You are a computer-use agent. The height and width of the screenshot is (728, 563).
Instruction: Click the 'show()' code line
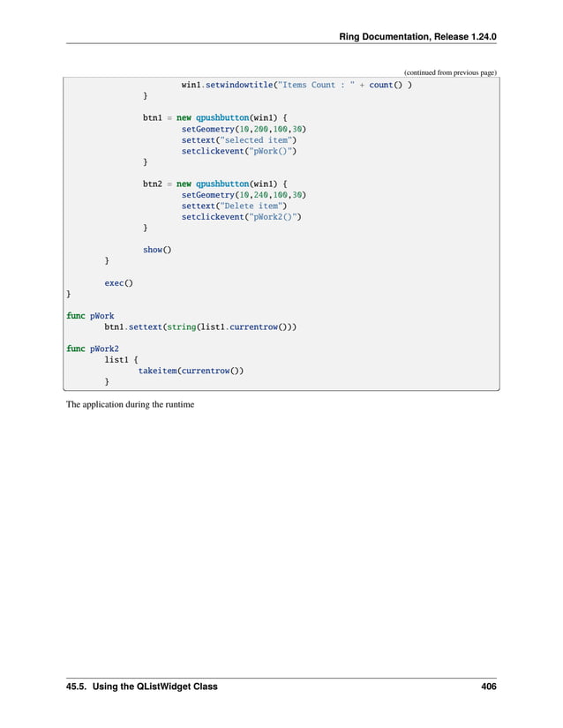pyautogui.click(x=157, y=250)
